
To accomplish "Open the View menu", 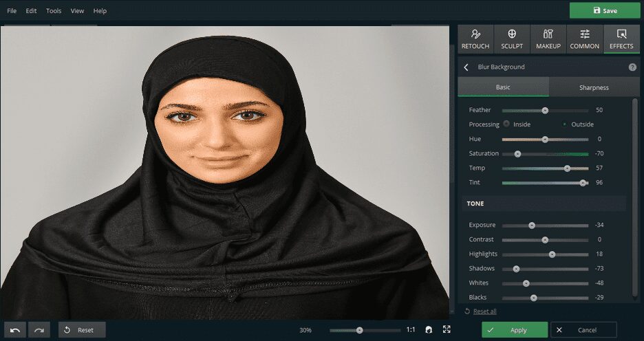I will pyautogui.click(x=77, y=11).
